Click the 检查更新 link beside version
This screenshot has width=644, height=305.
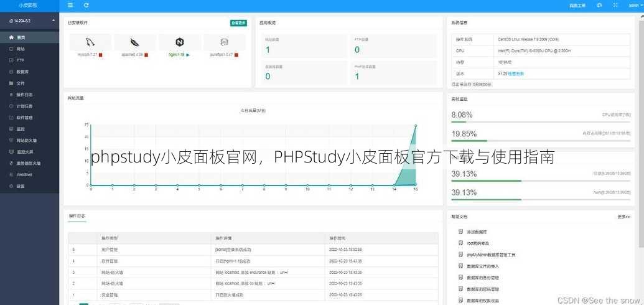pyautogui.click(x=516, y=74)
